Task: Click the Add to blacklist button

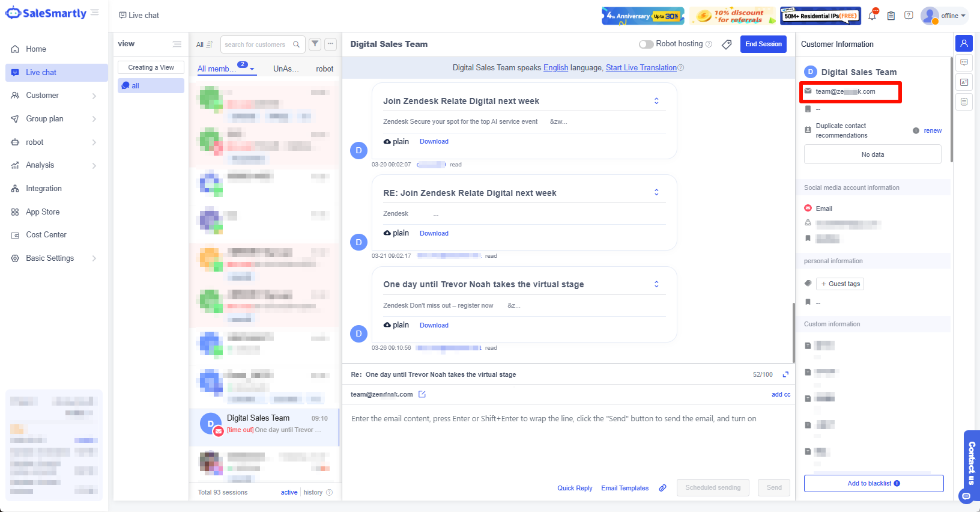Action: pos(873,483)
